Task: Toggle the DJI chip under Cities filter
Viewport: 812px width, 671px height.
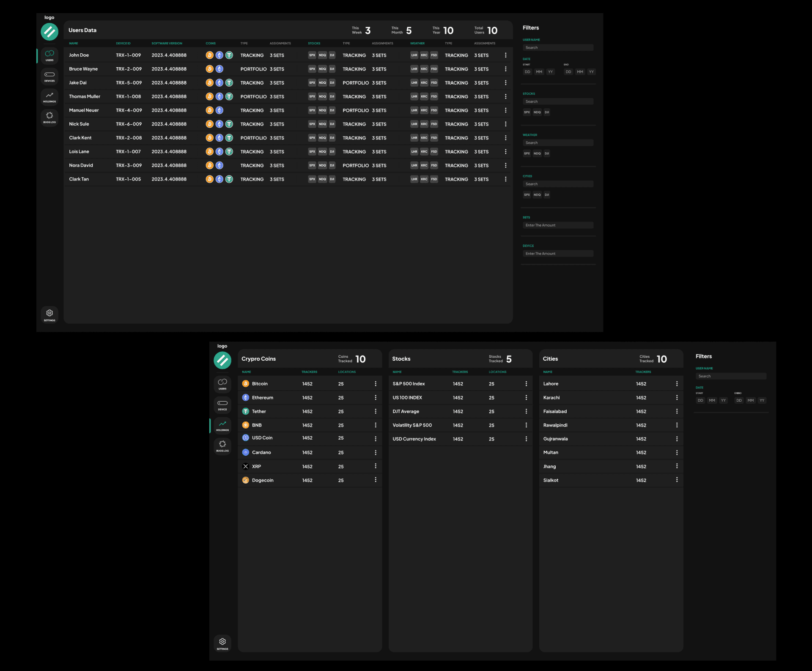Action: click(547, 195)
